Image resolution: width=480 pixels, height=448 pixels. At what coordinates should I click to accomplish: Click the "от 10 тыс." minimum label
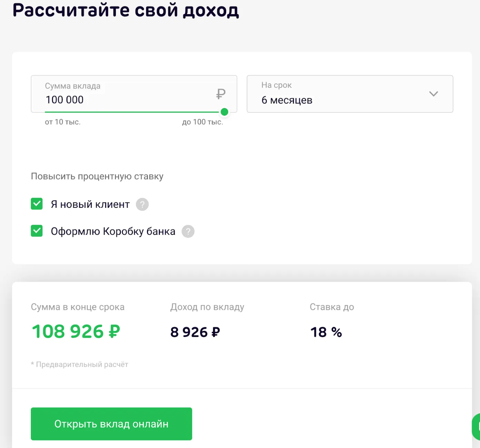(x=62, y=122)
